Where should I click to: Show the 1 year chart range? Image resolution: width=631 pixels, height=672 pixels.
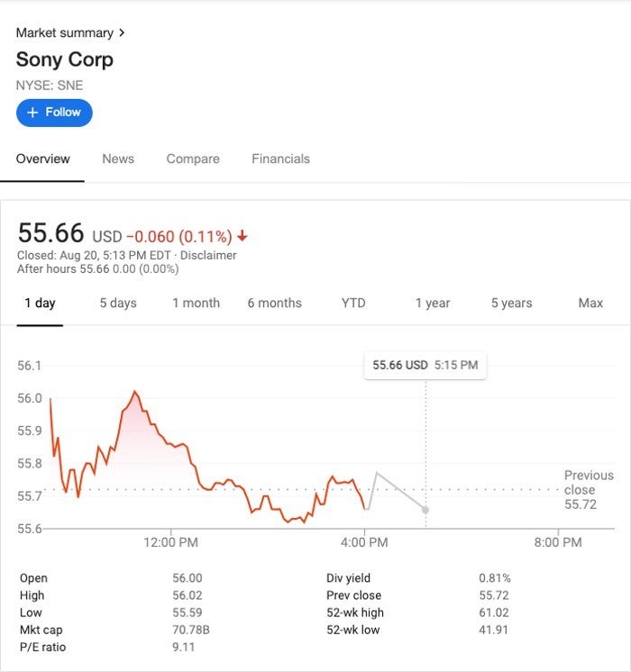(x=433, y=303)
